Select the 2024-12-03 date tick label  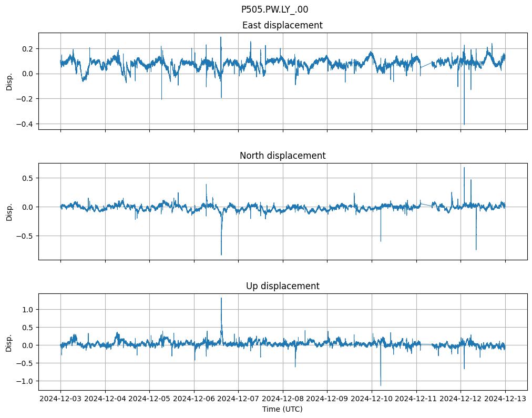pos(60,399)
